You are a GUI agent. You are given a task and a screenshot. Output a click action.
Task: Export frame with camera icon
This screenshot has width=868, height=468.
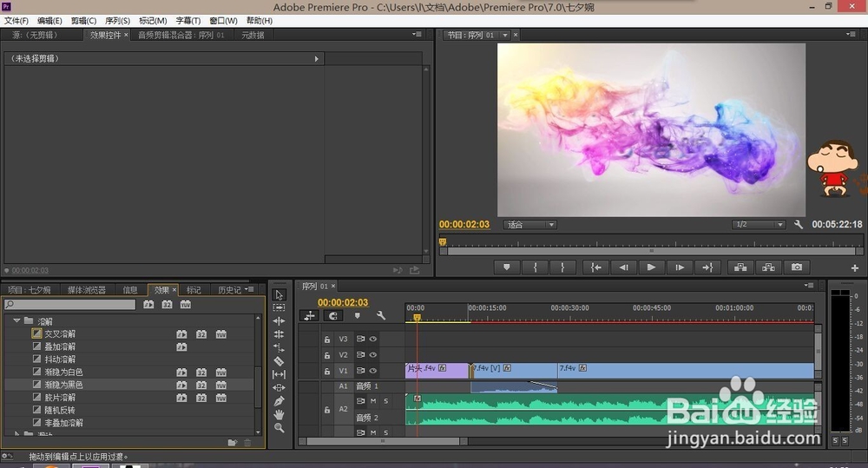(x=797, y=267)
